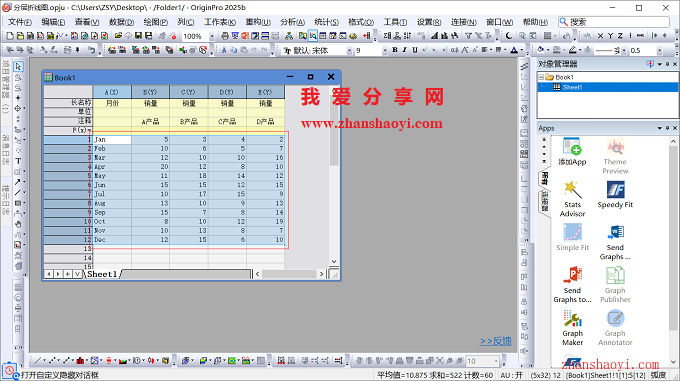680x381 pixels.
Task: Open the 绘图(P) menu
Action: click(156, 22)
